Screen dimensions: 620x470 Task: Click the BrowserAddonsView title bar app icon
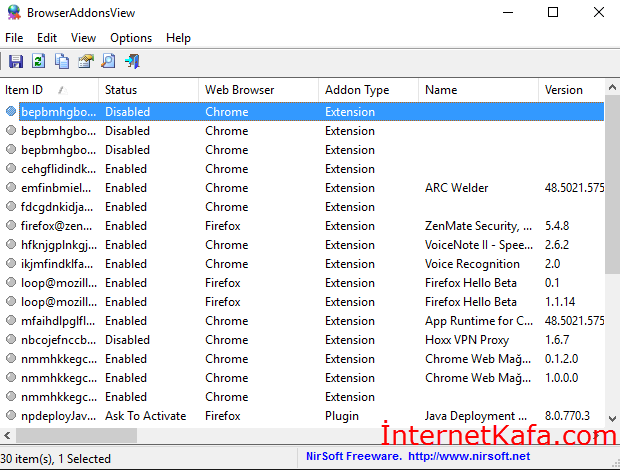(x=14, y=12)
